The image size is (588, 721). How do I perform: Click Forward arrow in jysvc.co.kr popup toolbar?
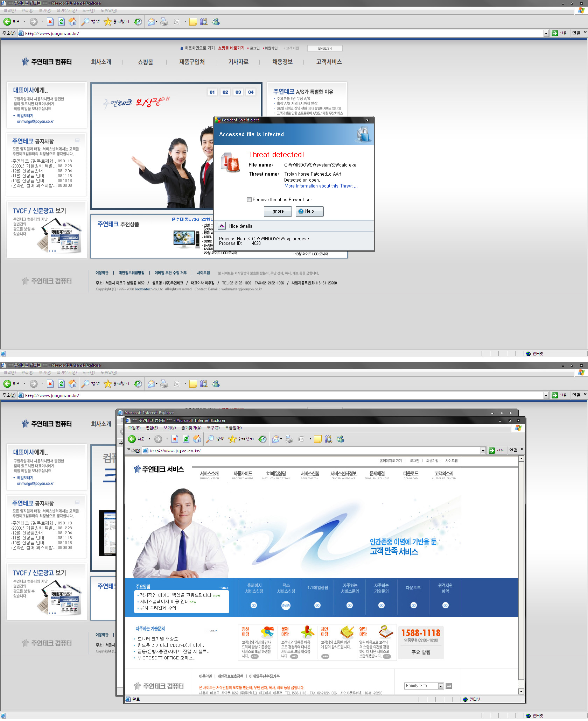[158, 439]
